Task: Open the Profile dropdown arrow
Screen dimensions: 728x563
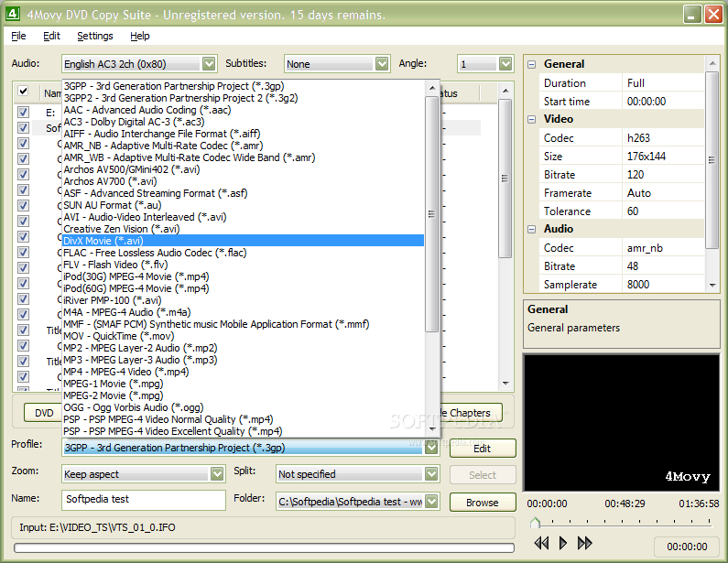Action: [x=432, y=448]
